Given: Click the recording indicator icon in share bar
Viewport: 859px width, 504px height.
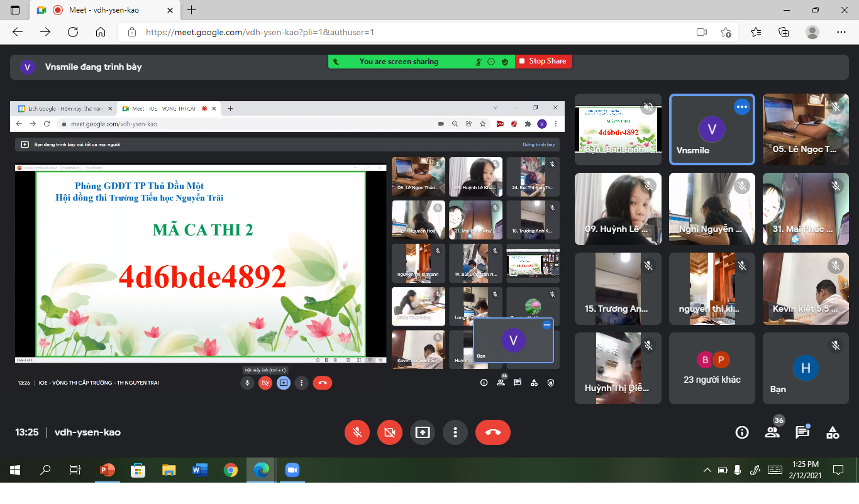Looking at the screenshot, I should coord(491,62).
